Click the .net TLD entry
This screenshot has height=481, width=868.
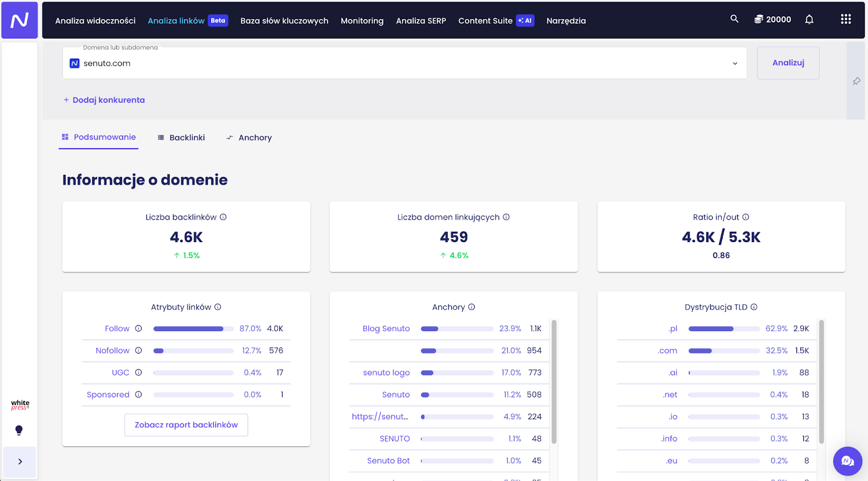tap(670, 395)
